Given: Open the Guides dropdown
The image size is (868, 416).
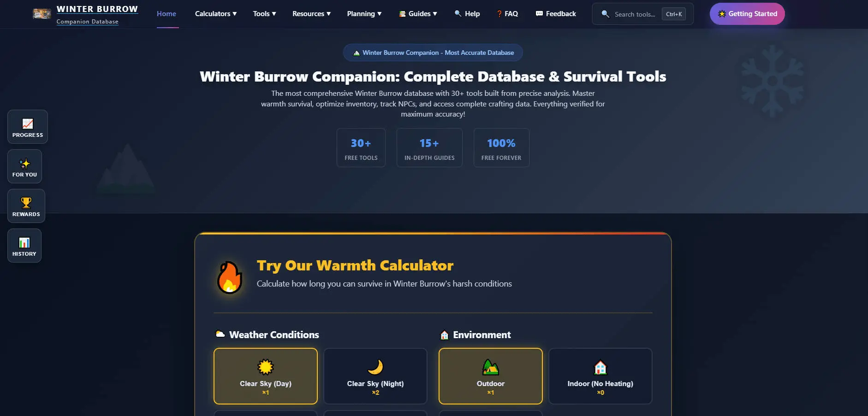Looking at the screenshot, I should pos(418,14).
